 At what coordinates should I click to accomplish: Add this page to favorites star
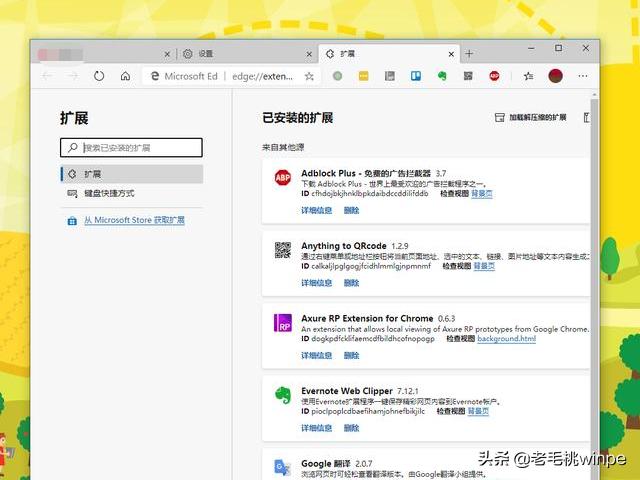click(x=309, y=76)
